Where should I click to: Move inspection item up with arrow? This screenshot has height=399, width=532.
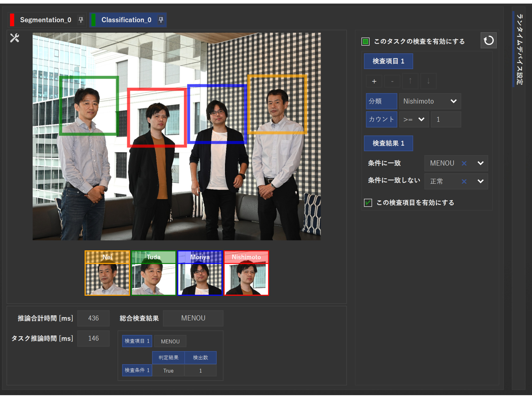pyautogui.click(x=410, y=81)
